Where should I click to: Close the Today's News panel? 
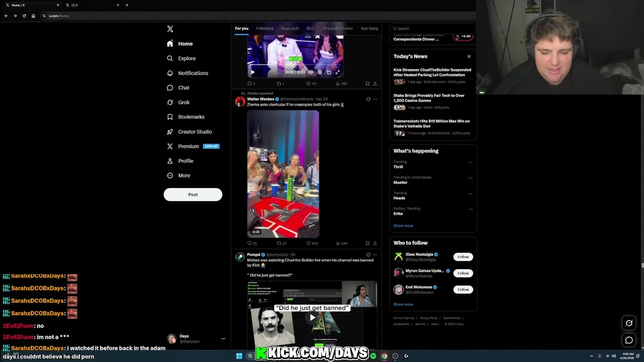coord(469,56)
